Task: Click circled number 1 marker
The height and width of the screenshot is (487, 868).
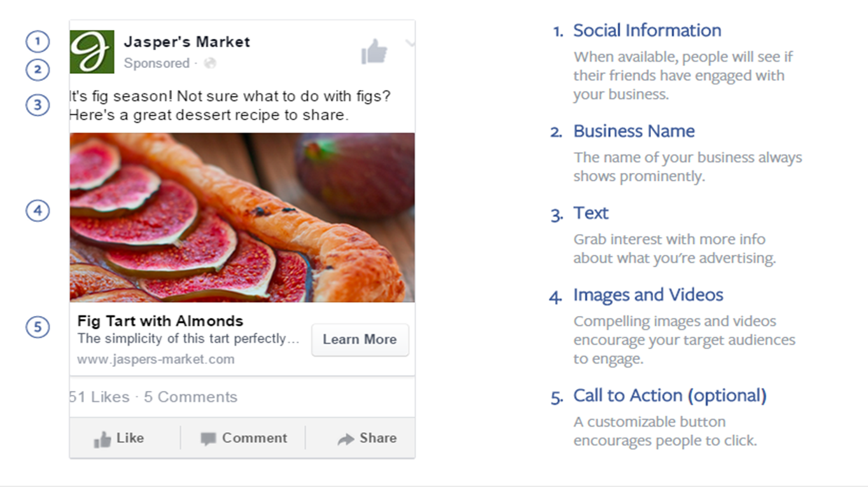Action: (38, 42)
